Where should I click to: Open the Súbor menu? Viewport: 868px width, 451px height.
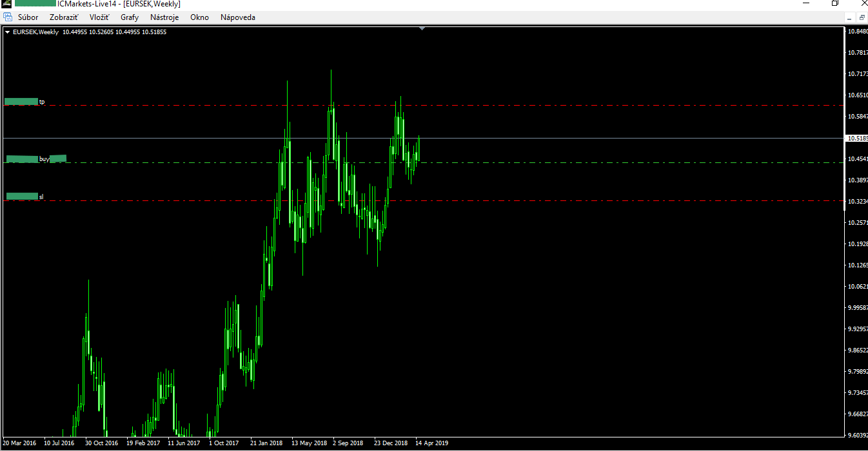[28, 17]
